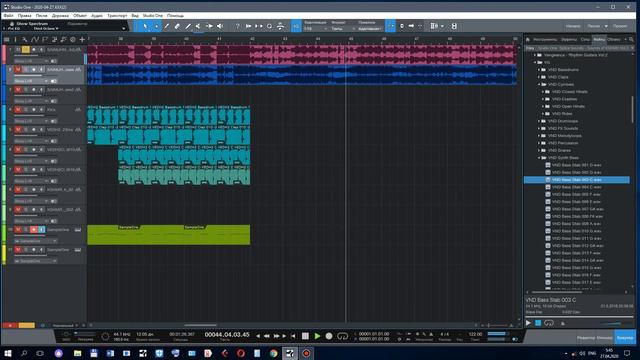
Task: Mute the last SampleOne track
Action: 18,249
